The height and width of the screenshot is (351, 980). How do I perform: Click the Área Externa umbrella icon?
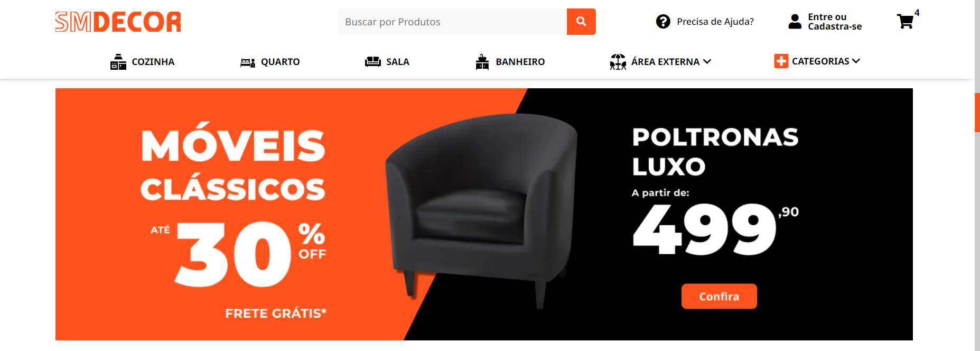coord(618,62)
